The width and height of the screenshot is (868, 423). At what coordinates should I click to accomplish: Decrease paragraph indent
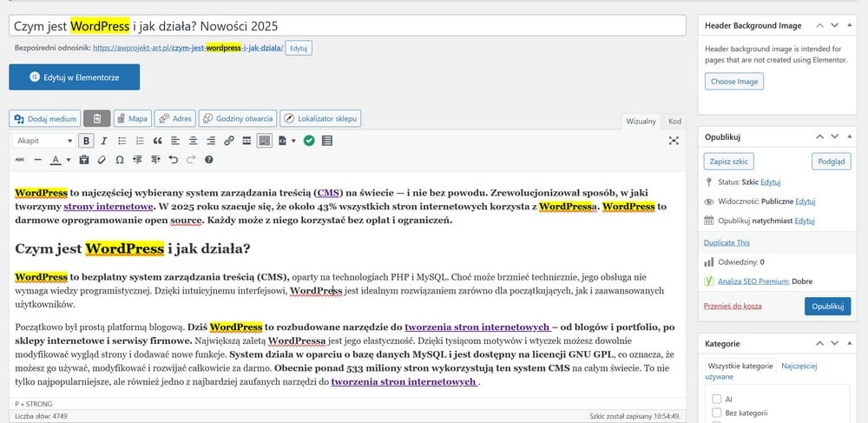[137, 160]
